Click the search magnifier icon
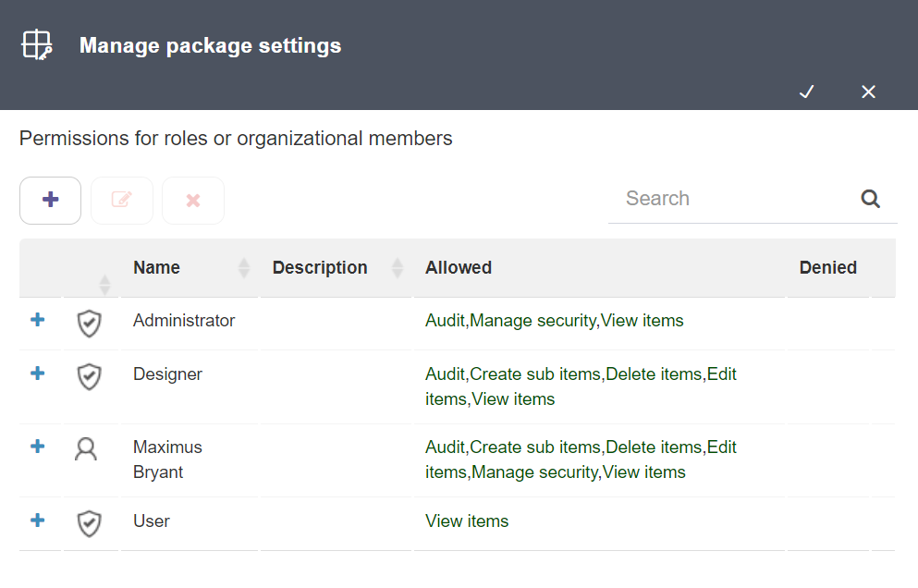918x588 pixels. tap(870, 199)
